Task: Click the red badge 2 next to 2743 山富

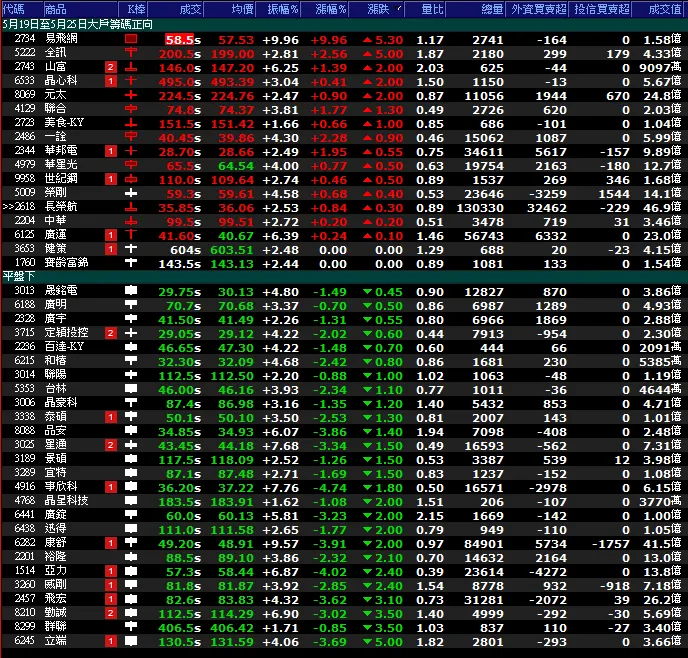Action: click(x=111, y=67)
